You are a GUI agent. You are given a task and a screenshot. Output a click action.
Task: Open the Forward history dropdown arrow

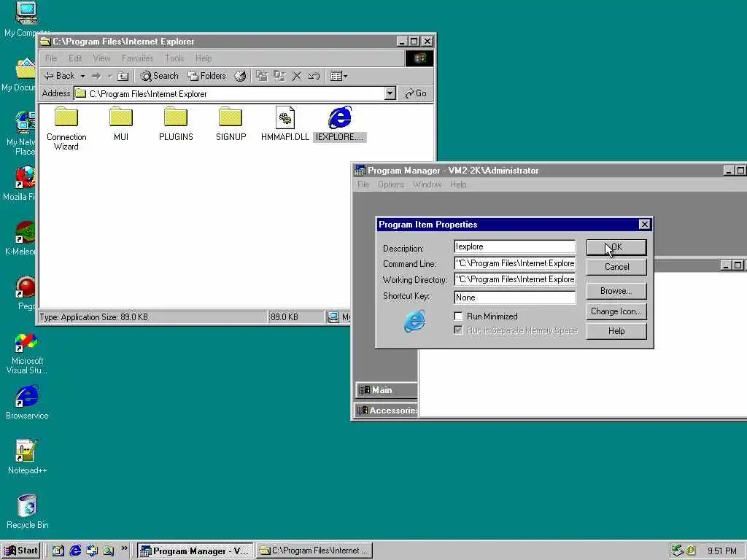pos(109,76)
